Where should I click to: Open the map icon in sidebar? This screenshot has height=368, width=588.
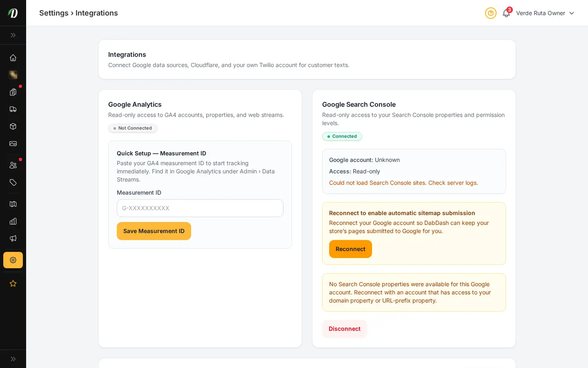(x=13, y=204)
